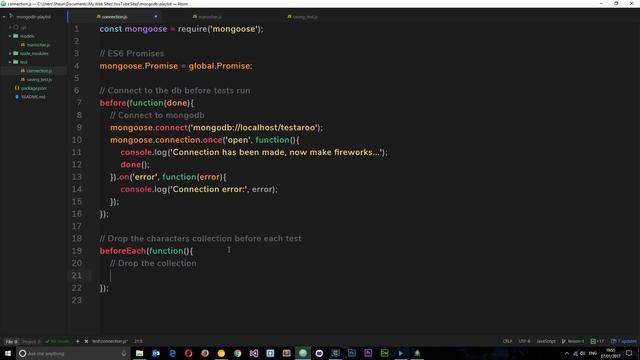Open Opera browser from the taskbar
The height and width of the screenshot is (360, 640).
[x=189, y=353]
